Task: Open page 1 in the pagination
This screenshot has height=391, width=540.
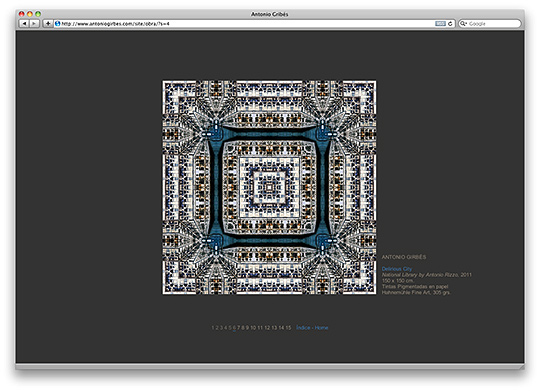Action: coord(213,328)
